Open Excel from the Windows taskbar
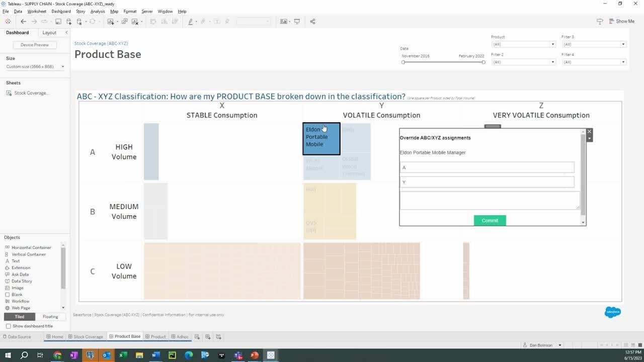Image resolution: width=644 pixels, height=362 pixels. (x=123, y=355)
